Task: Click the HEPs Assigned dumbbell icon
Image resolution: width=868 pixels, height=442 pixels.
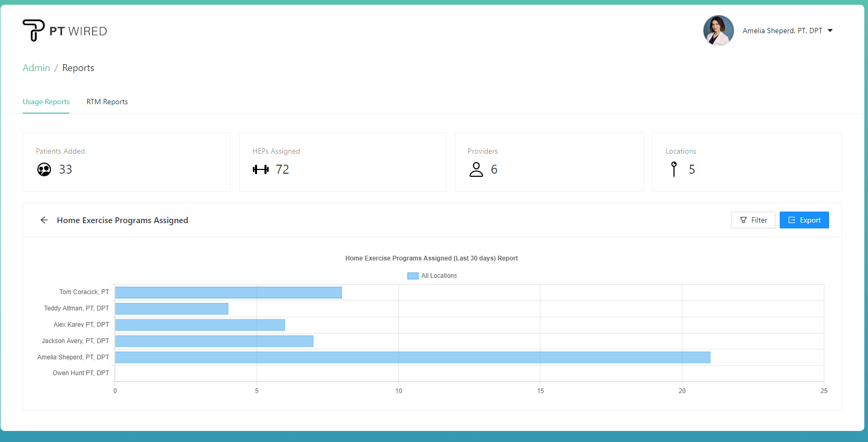Action: pyautogui.click(x=261, y=169)
